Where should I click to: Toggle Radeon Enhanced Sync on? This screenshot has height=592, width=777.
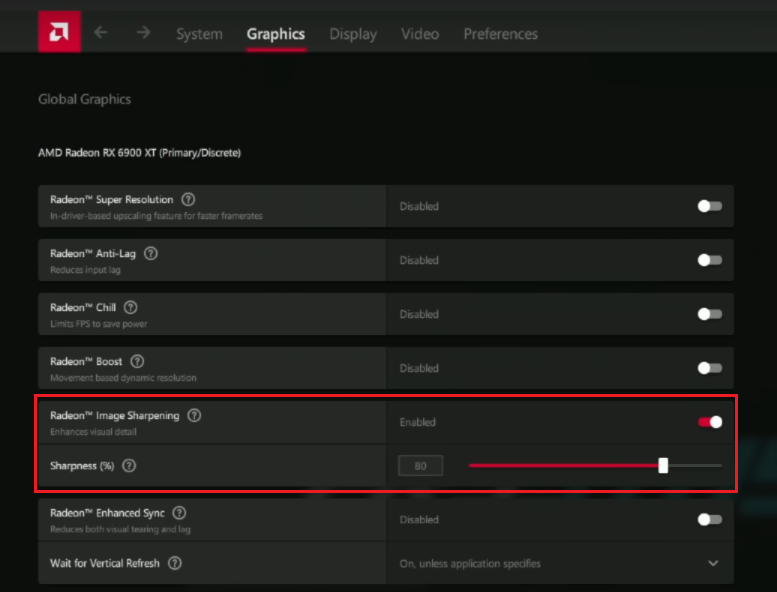point(709,519)
